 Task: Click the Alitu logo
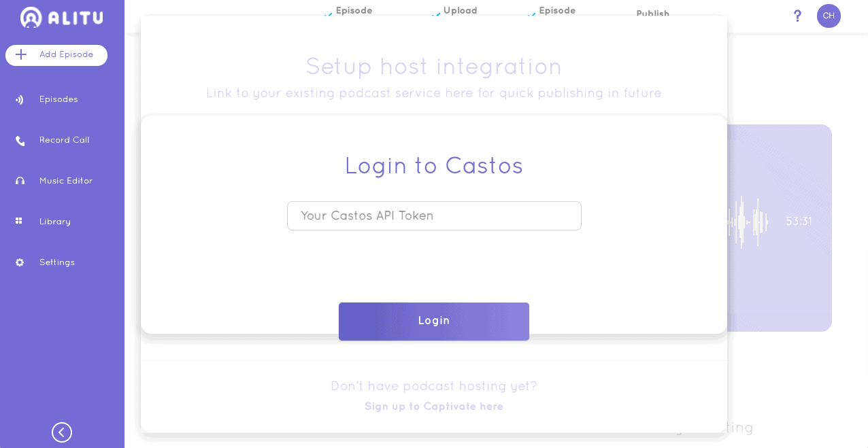click(x=61, y=17)
